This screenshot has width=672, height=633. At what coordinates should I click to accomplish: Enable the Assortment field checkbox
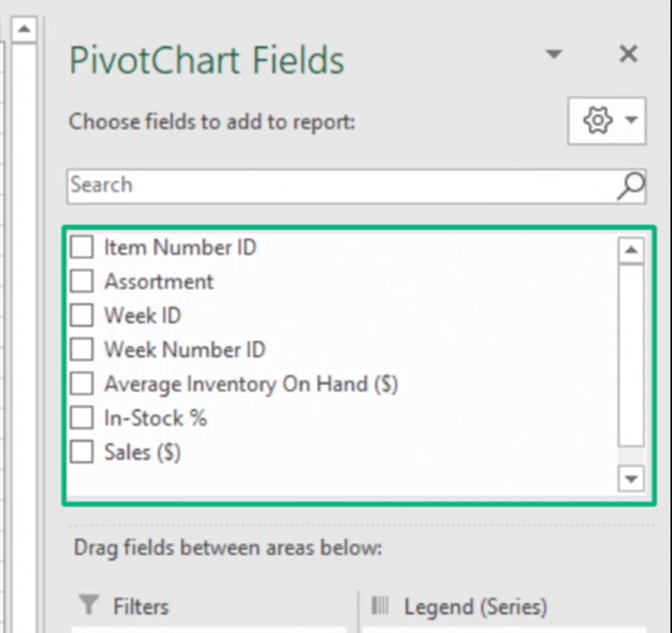point(82,282)
